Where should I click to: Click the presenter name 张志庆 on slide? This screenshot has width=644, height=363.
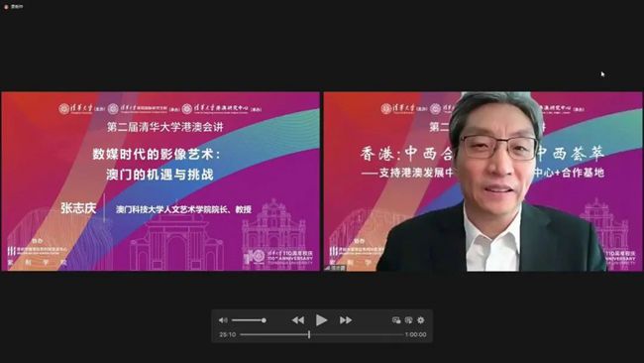click(x=78, y=208)
